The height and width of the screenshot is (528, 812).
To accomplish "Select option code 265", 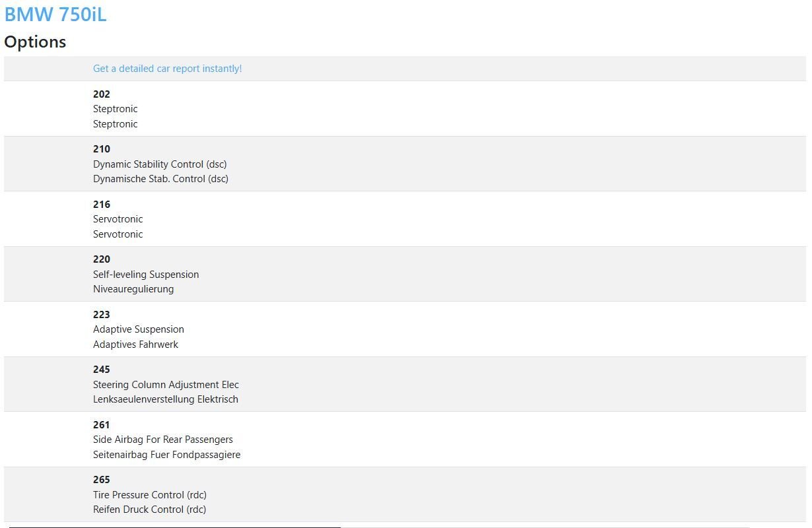I will 102,480.
